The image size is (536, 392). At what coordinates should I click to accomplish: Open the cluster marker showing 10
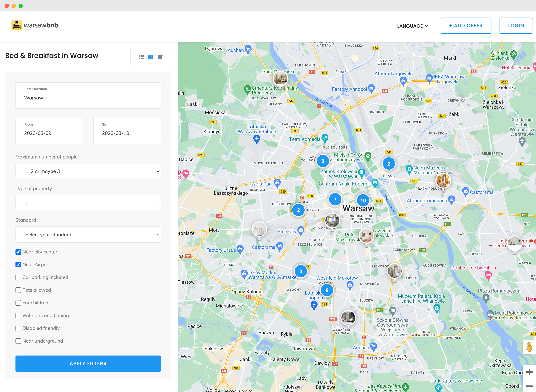[x=363, y=200]
